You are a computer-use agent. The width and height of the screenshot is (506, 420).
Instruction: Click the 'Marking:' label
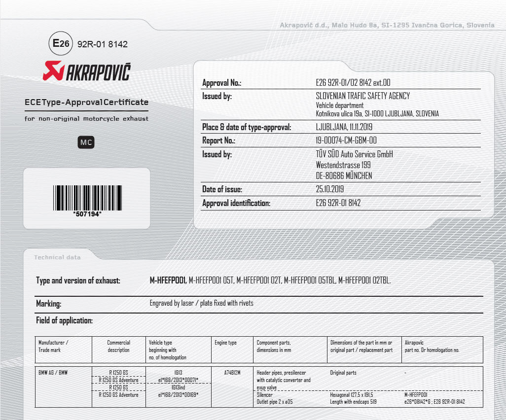pos(48,304)
